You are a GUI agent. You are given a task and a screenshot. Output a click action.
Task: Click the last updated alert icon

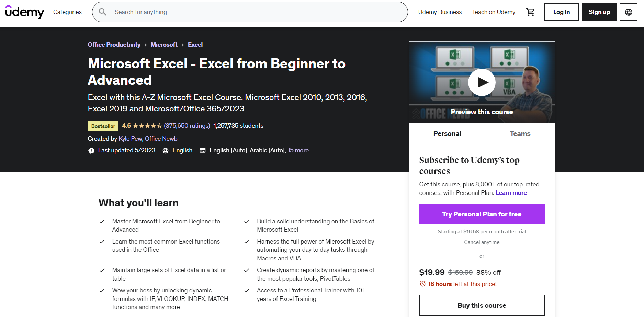pyautogui.click(x=91, y=150)
